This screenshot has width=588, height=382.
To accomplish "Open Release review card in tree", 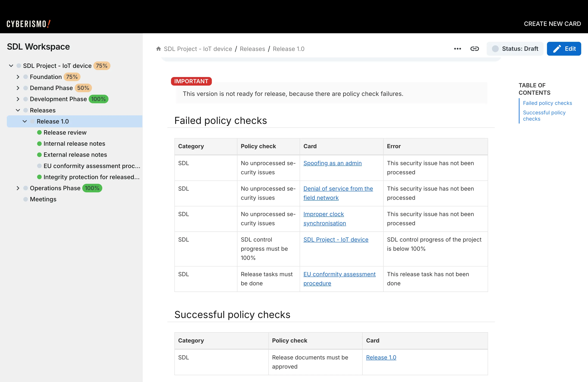I will point(65,132).
